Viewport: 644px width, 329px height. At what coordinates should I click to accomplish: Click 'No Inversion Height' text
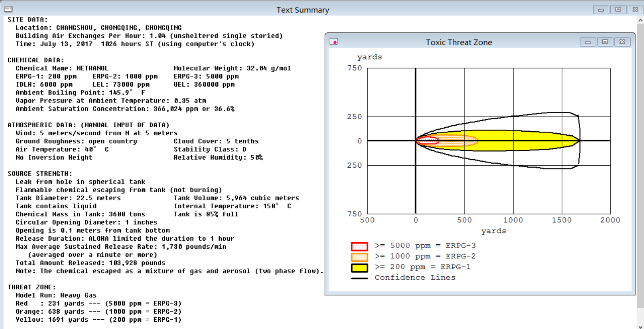tap(54, 157)
